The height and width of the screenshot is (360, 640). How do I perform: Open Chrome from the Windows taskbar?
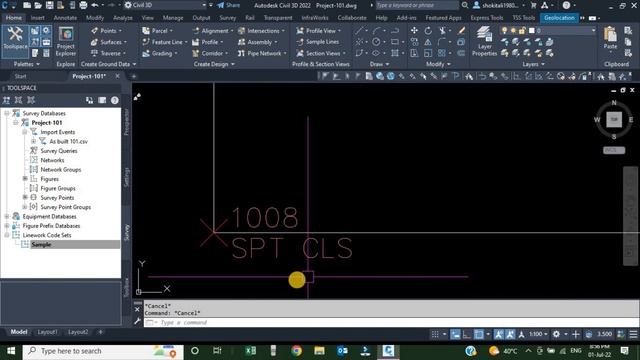pyautogui.click(x=297, y=351)
